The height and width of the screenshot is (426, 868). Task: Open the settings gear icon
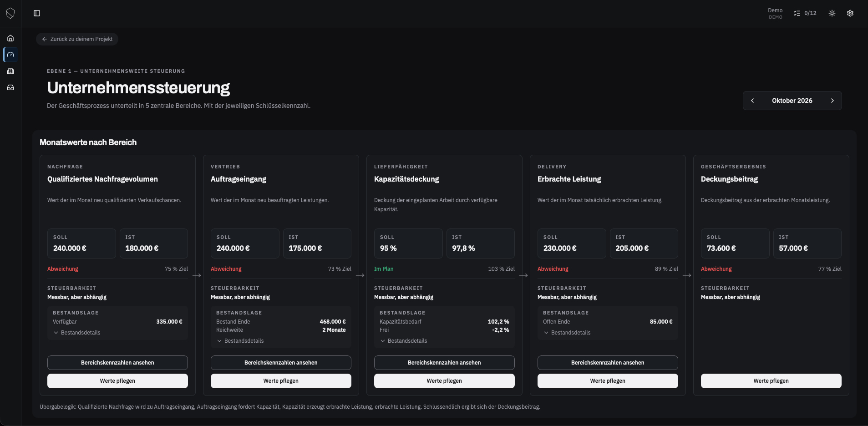point(850,13)
